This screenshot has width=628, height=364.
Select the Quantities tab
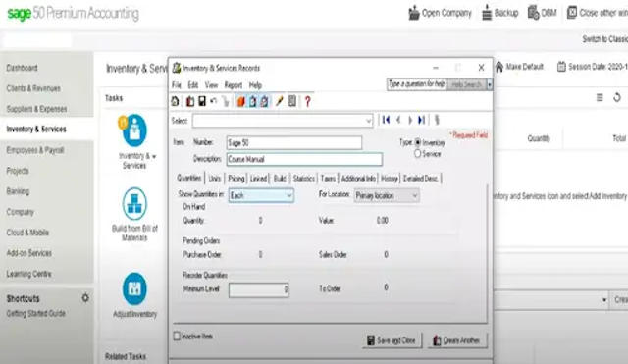tap(189, 178)
